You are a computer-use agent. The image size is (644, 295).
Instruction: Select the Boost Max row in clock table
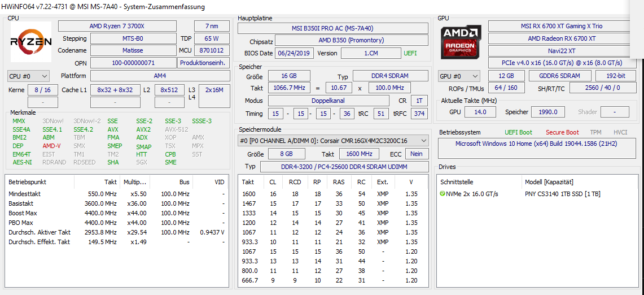117,213
